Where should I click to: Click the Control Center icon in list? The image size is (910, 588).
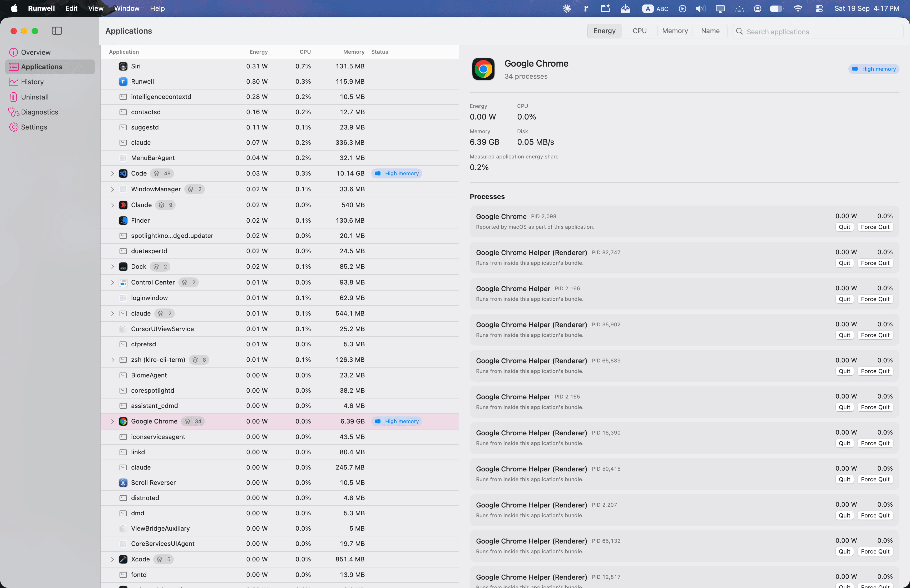click(x=123, y=282)
